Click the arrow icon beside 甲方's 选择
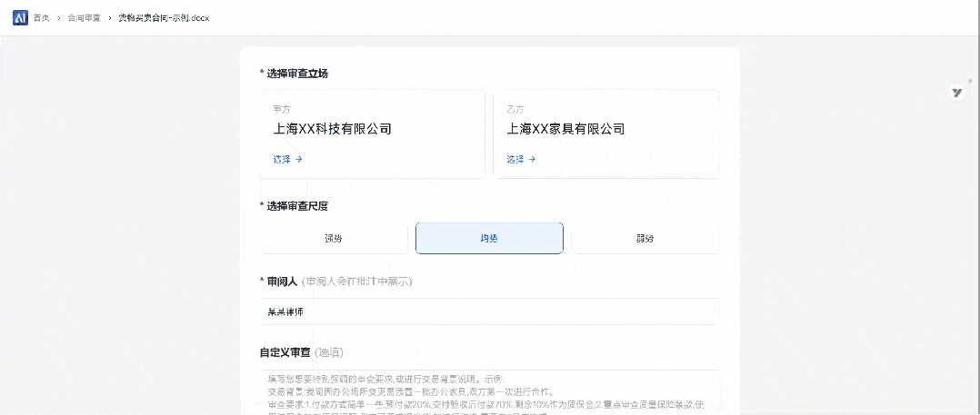This screenshot has height=415, width=980. pos(298,159)
